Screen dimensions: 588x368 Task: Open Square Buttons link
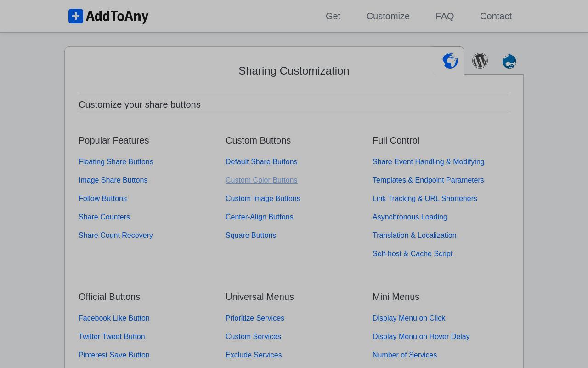[x=251, y=235]
